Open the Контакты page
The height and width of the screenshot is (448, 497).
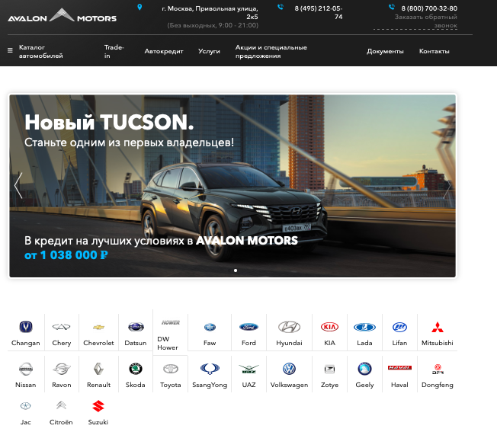[x=434, y=51]
